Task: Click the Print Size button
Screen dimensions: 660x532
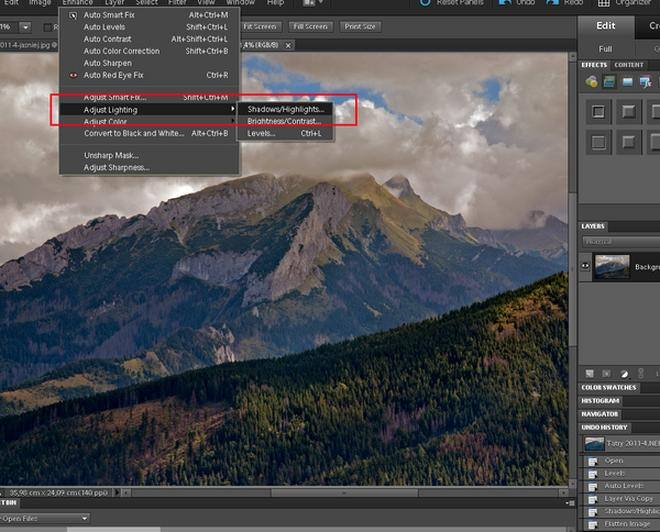Action: (360, 27)
